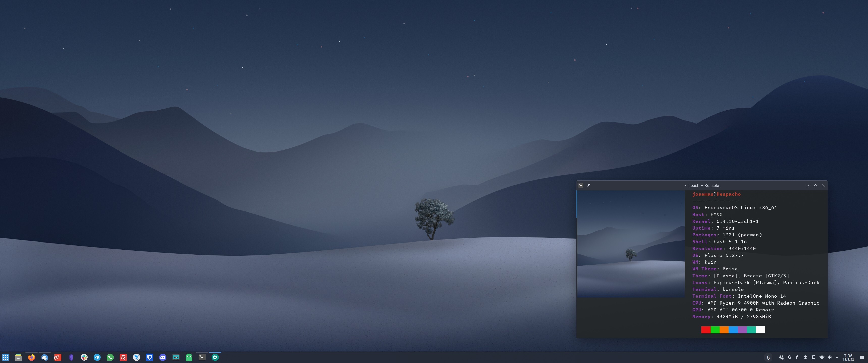The height and width of the screenshot is (363, 868).
Task: Click the "GPU: AMD ATI 06:00.0 Renoir" line
Action: [x=733, y=310]
